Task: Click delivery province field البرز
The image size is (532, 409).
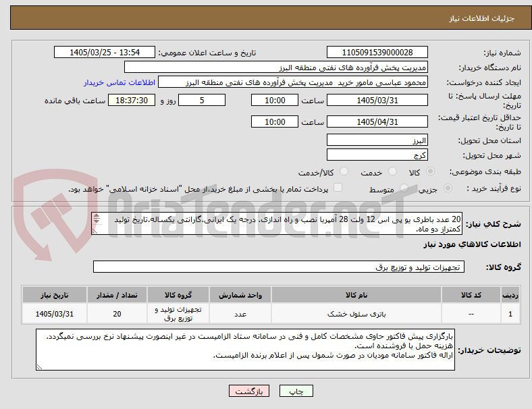Action: click(377, 140)
